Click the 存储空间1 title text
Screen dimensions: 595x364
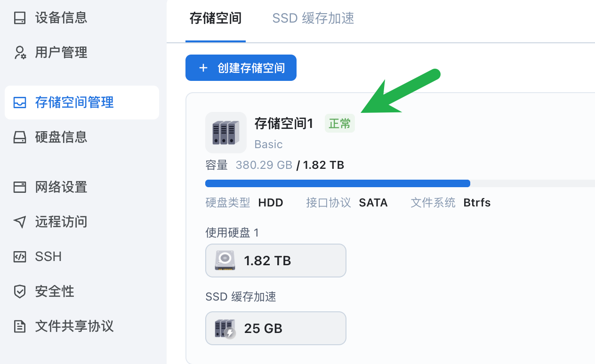click(284, 124)
